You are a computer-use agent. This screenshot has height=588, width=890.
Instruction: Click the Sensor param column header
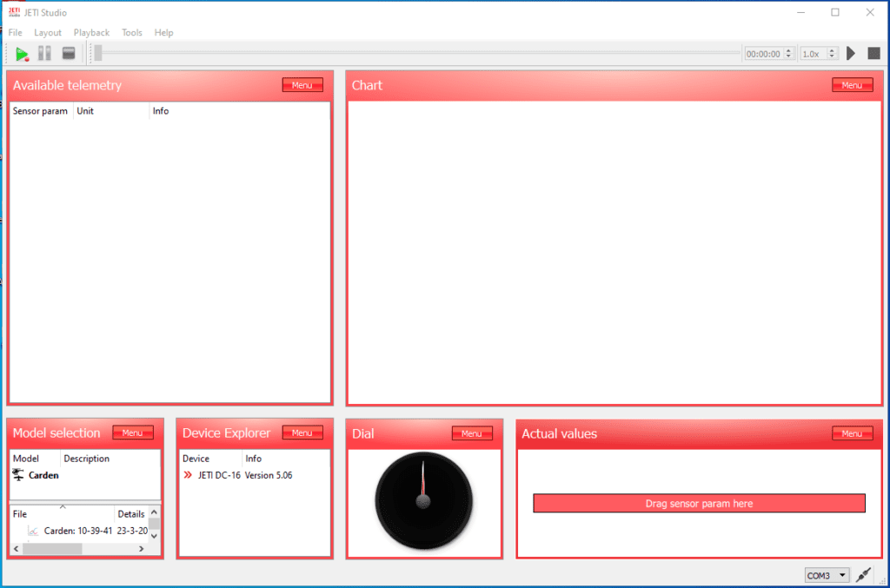[x=40, y=111]
